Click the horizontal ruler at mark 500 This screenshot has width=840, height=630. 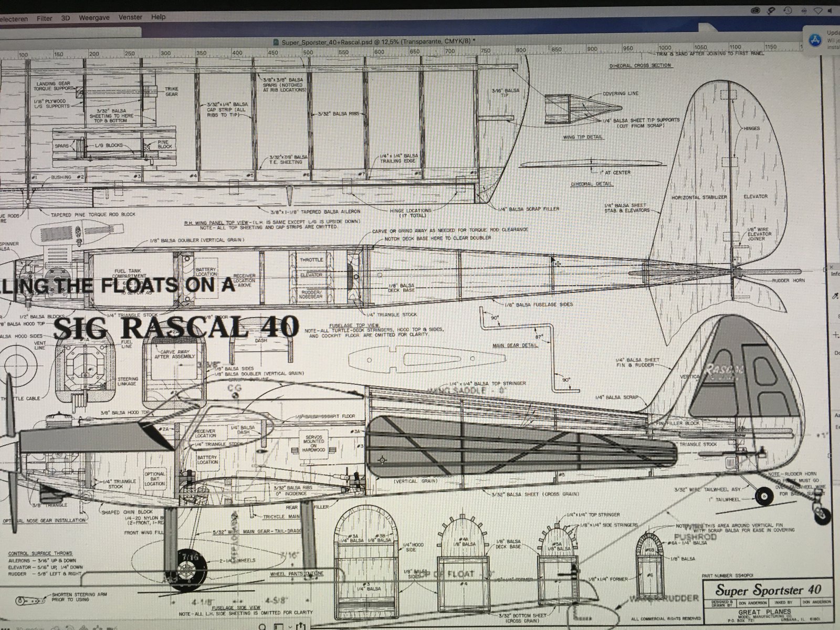[x=308, y=53]
